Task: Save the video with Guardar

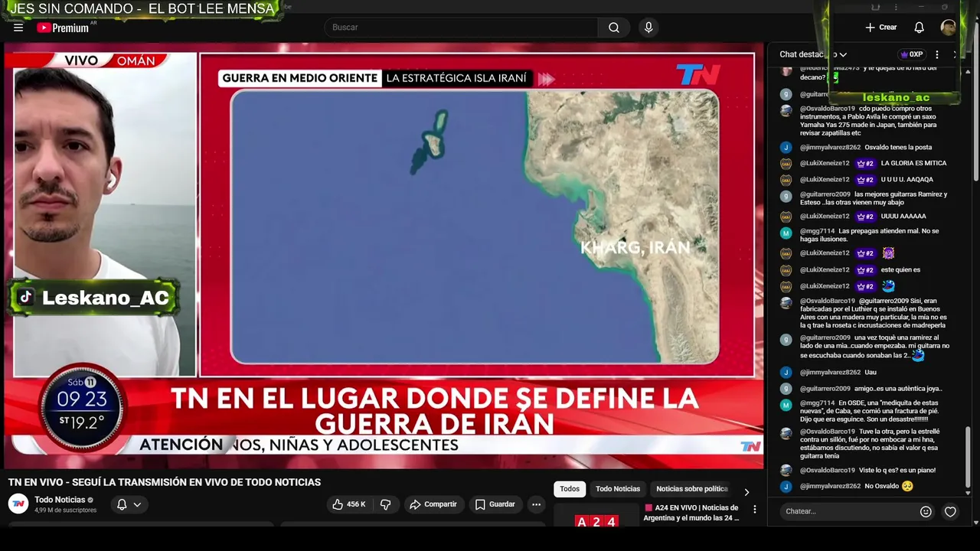Action: [x=495, y=504]
